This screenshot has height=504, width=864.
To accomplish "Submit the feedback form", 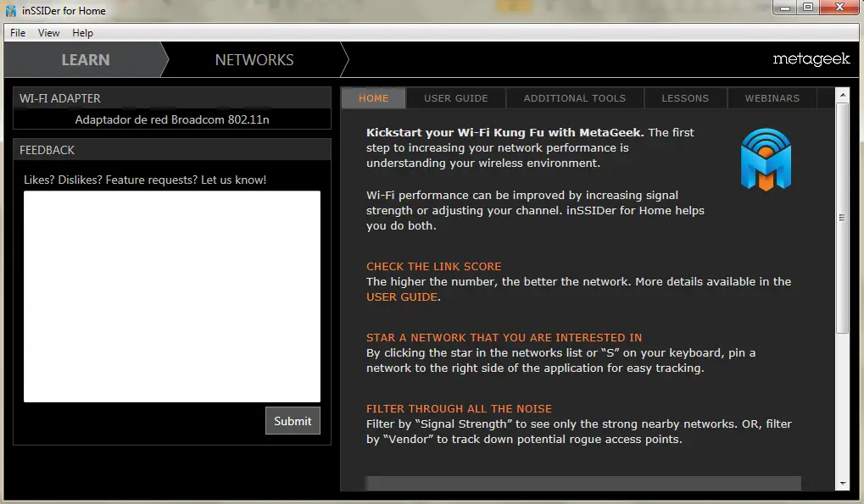I will pyautogui.click(x=293, y=421).
